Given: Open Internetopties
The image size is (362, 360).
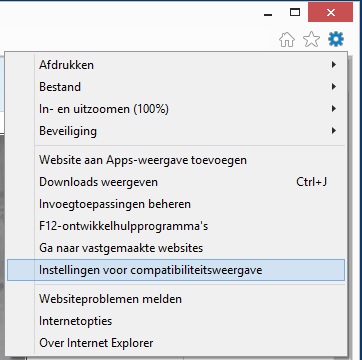Looking at the screenshot, I should coord(176,321).
